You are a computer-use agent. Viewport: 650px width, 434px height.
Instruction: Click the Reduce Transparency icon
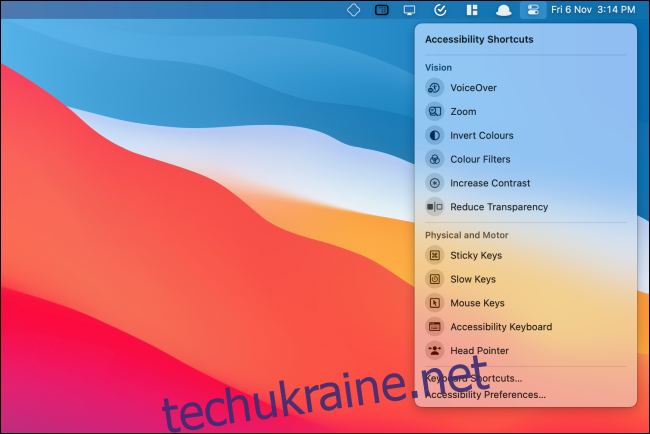(x=434, y=207)
